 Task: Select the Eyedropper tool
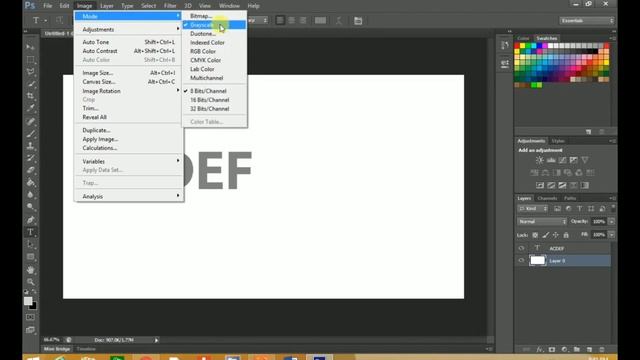click(x=30, y=108)
